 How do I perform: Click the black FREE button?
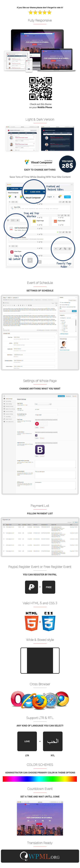coord(49,587)
